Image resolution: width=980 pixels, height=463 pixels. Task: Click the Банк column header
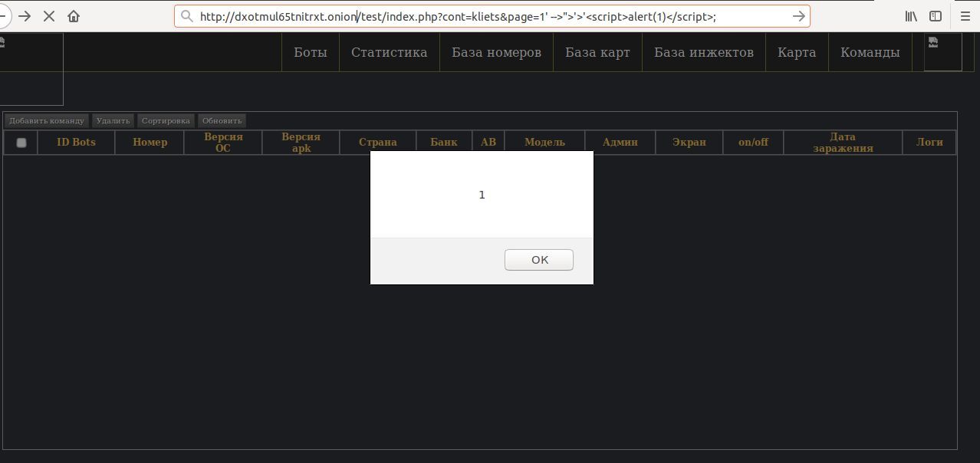(444, 143)
